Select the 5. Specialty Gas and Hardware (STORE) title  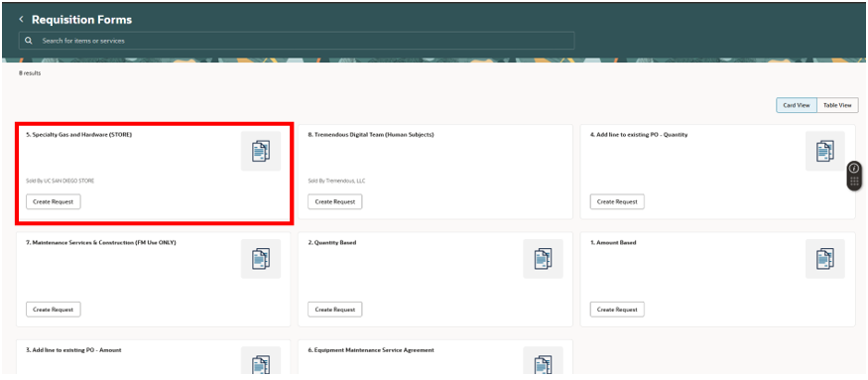click(79, 135)
